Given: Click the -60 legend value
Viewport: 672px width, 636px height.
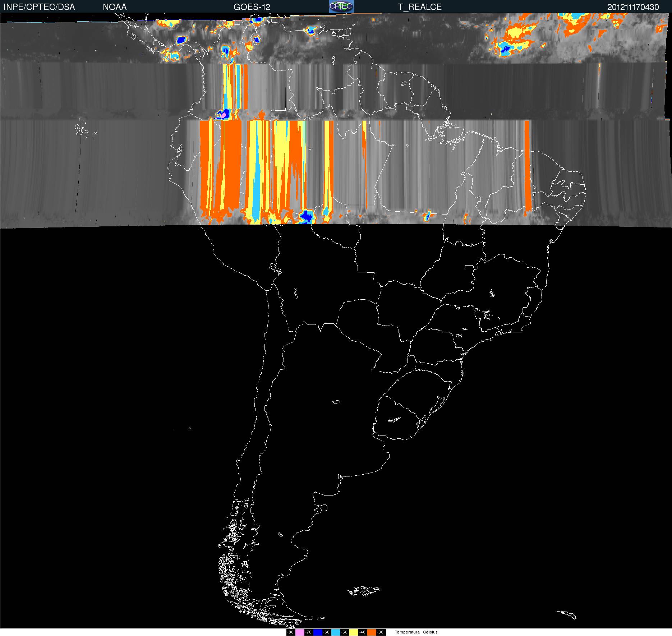Looking at the screenshot, I should pyautogui.click(x=326, y=632).
